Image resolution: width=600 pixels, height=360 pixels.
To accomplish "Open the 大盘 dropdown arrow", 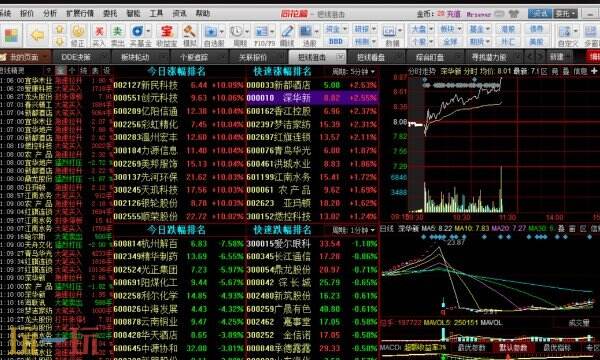I will 431,29.
